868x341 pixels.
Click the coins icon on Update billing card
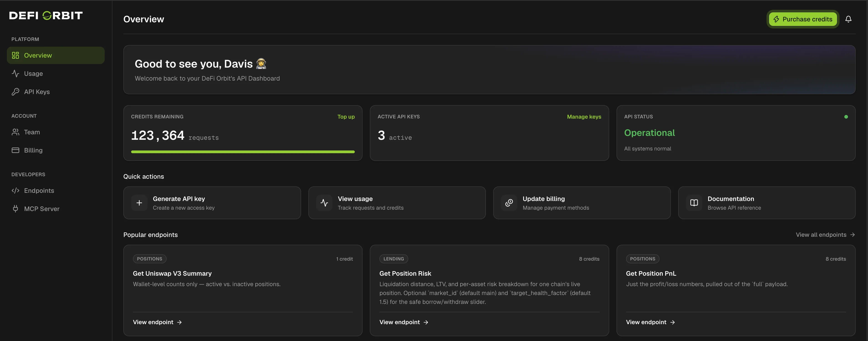tap(509, 203)
